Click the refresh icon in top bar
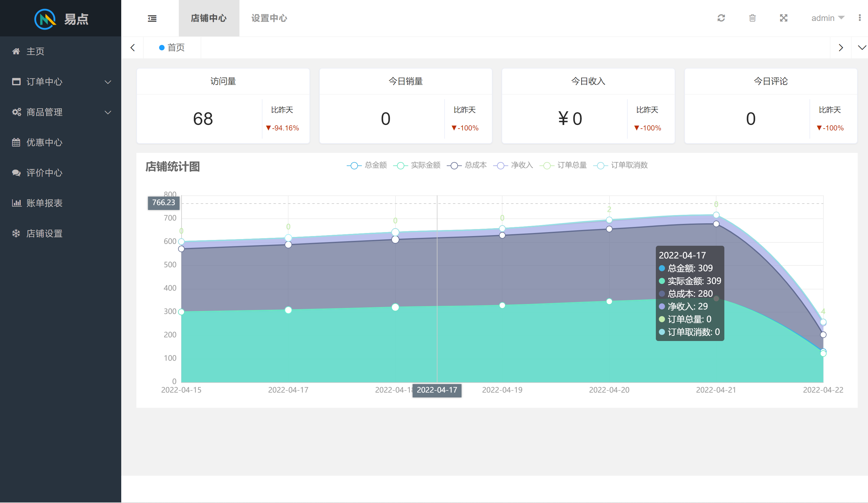 point(721,18)
